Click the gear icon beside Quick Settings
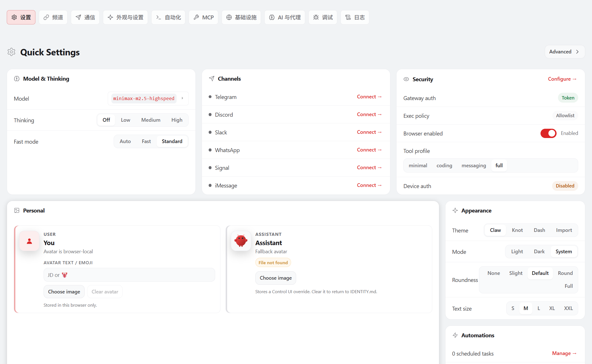This screenshot has width=592, height=364. [11, 52]
